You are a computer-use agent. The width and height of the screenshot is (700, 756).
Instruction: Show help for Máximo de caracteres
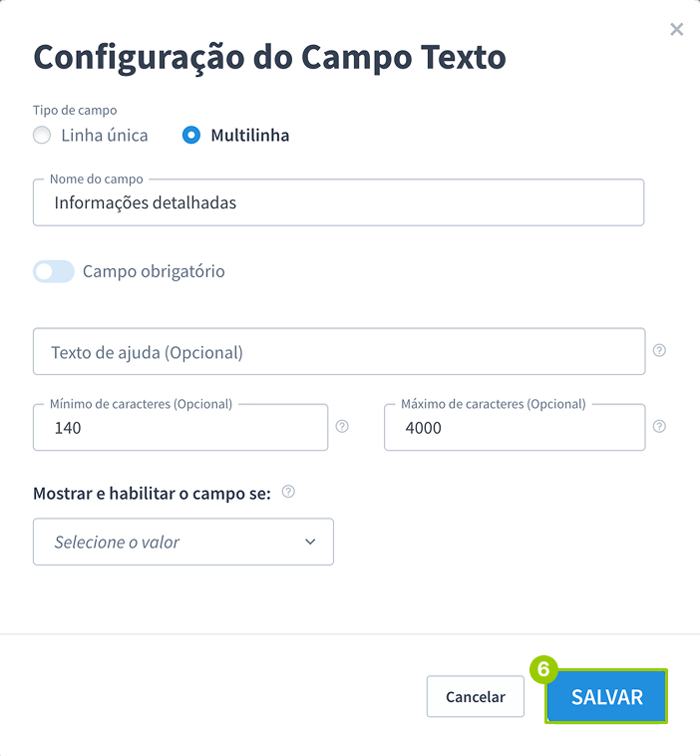click(x=659, y=427)
